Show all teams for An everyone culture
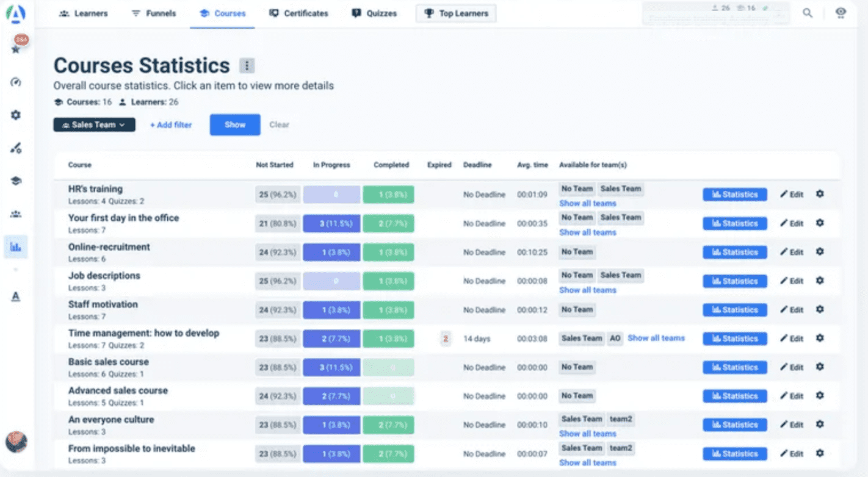The image size is (868, 477). pos(588,434)
